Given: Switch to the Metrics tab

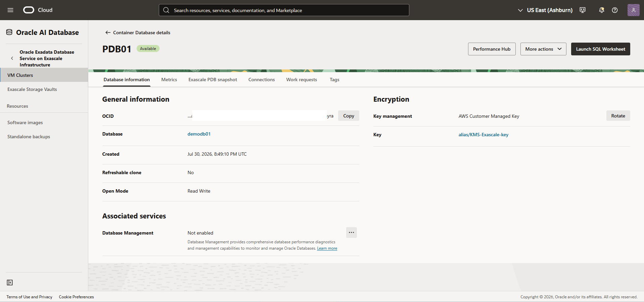Looking at the screenshot, I should pyautogui.click(x=169, y=80).
